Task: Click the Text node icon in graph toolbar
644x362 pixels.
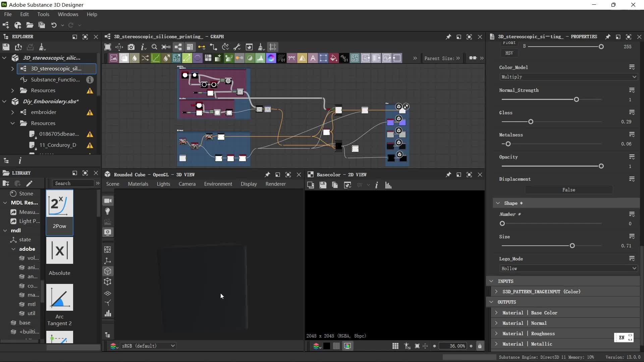Action: click(313, 58)
